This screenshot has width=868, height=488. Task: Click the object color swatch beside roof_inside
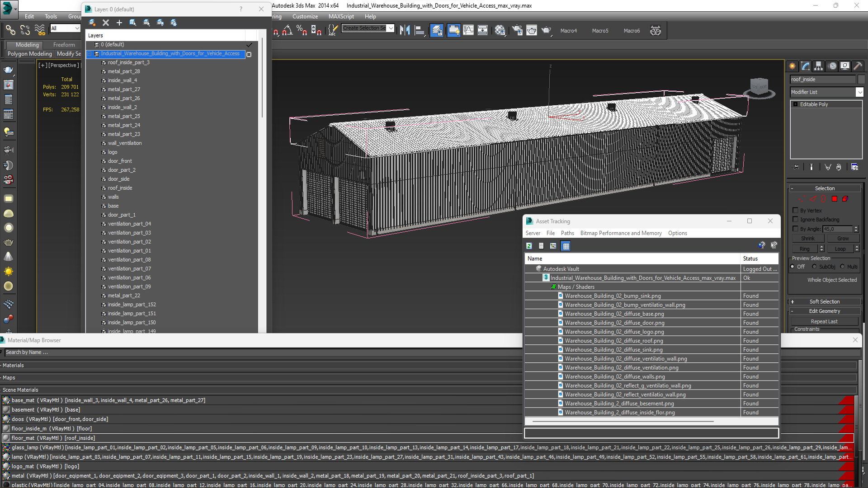click(861, 80)
